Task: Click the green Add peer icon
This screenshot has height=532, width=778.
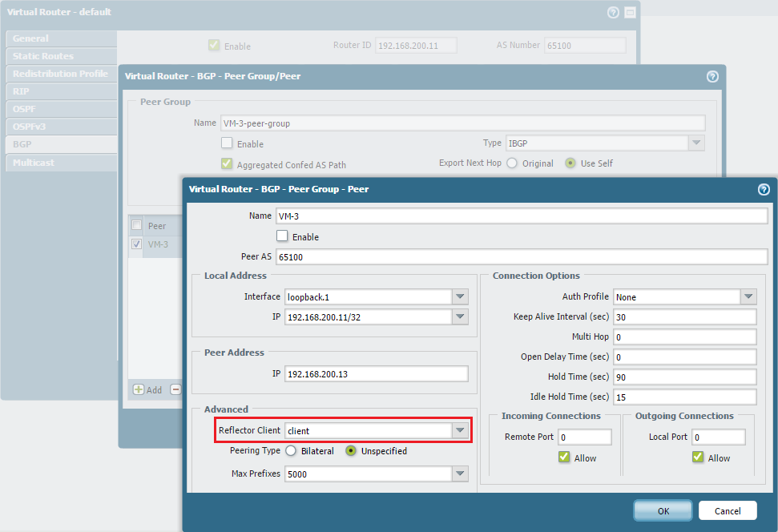Action: pos(139,389)
